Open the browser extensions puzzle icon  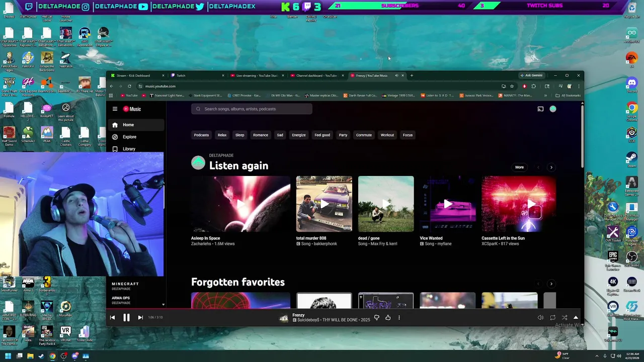[533, 86]
